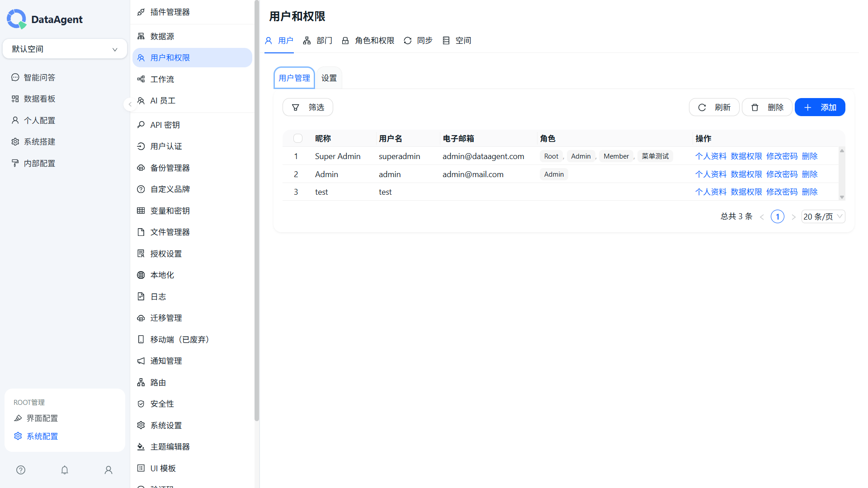Click the workflow icon

coord(141,79)
